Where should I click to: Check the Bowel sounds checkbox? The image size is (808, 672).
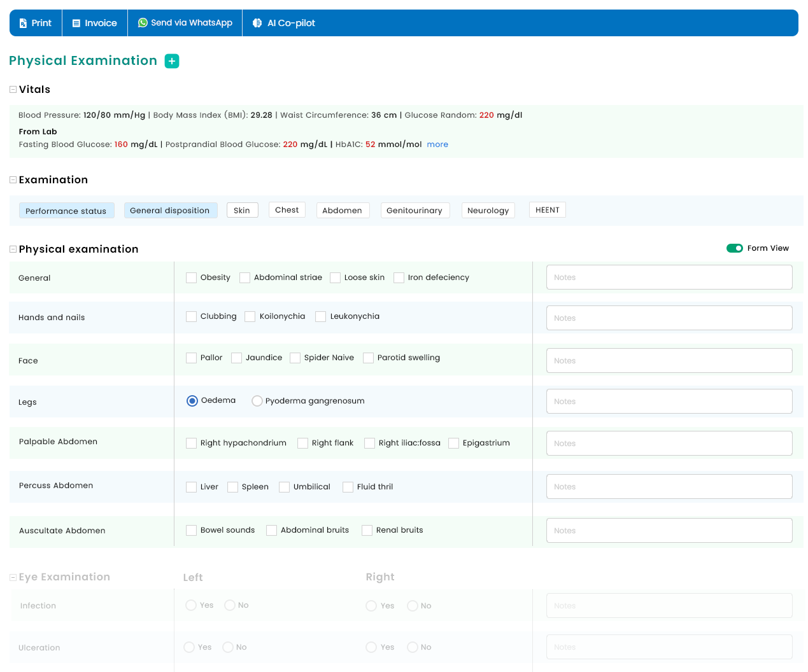point(191,530)
